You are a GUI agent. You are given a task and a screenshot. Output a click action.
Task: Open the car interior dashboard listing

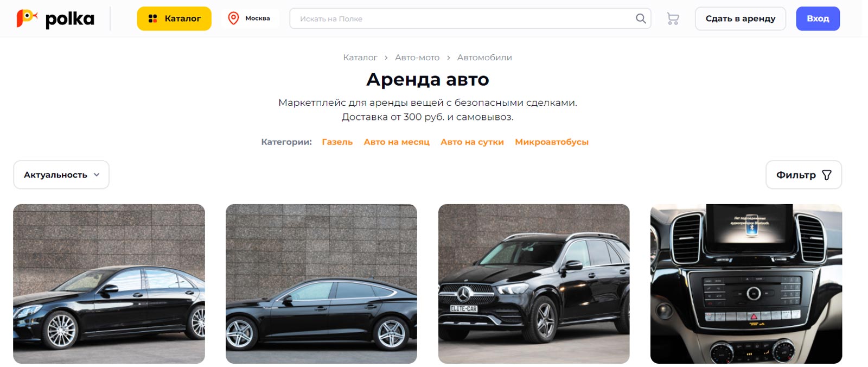coord(746,284)
